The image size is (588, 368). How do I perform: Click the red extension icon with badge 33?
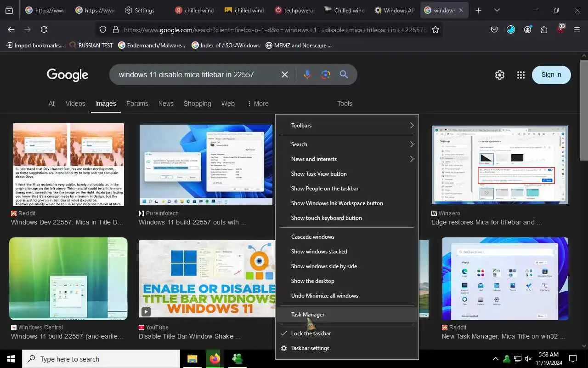point(561,29)
